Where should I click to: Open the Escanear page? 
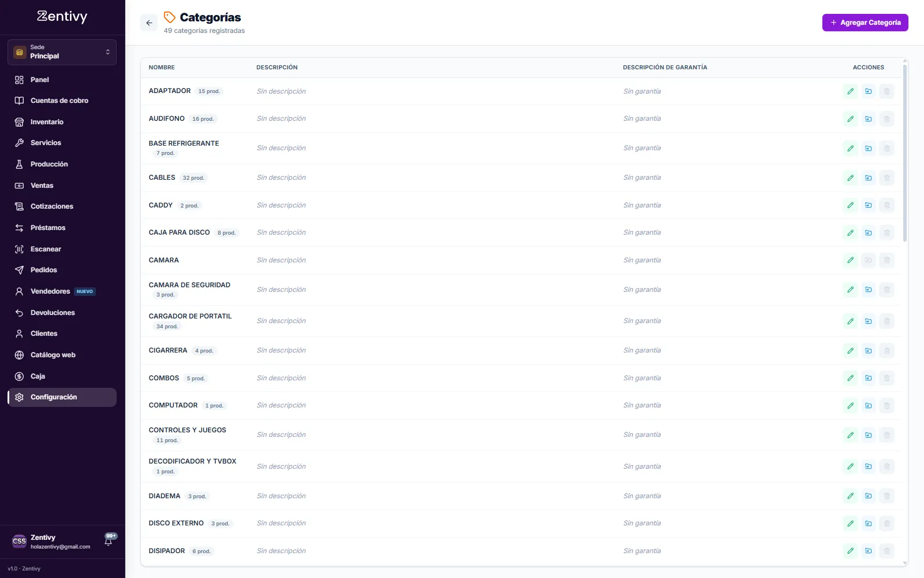[62, 249]
